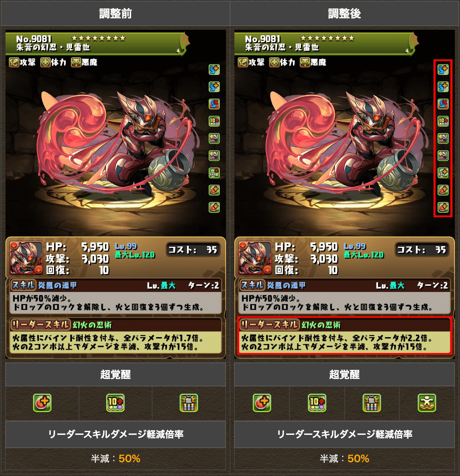Image resolution: width=460 pixels, height=476 pixels.
Task: Select the コスト: 35 box in 調整後 panel
Action: pos(421,250)
